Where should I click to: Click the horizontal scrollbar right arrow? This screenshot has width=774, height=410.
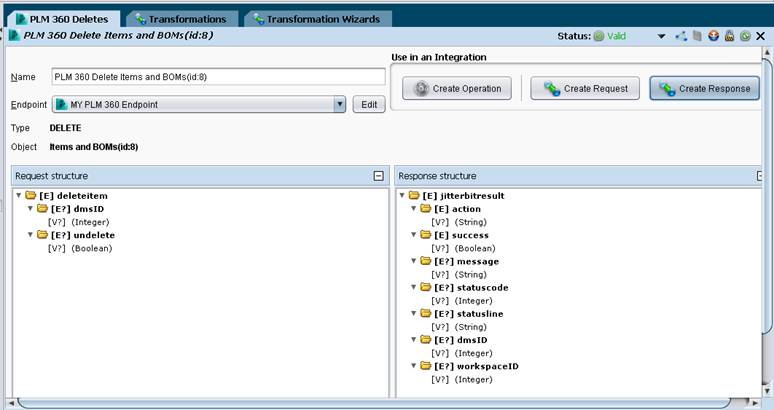(x=755, y=403)
